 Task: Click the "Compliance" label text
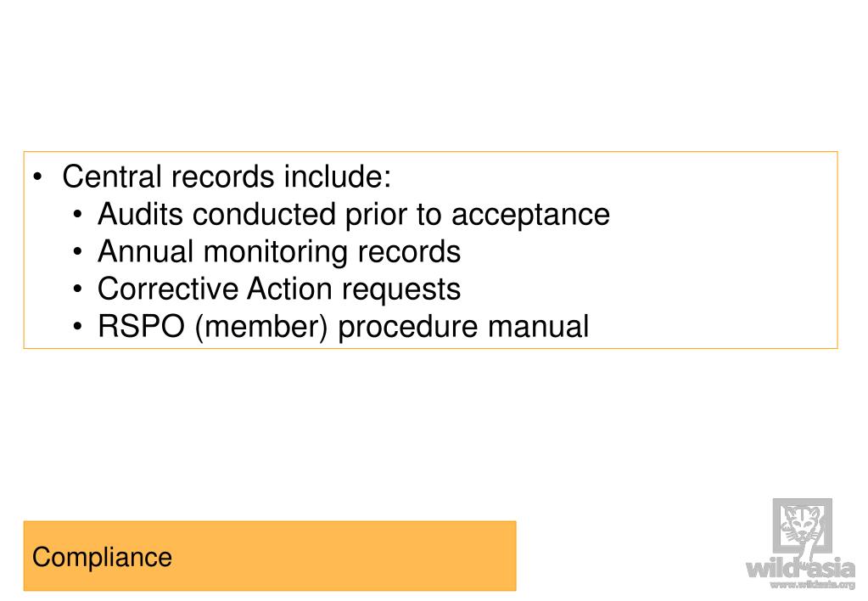(x=102, y=557)
